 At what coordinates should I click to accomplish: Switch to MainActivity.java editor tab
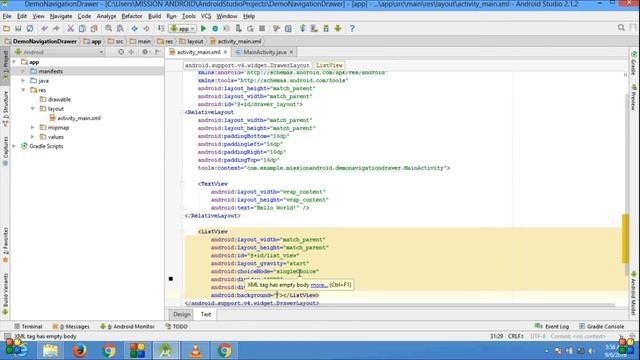tap(264, 52)
